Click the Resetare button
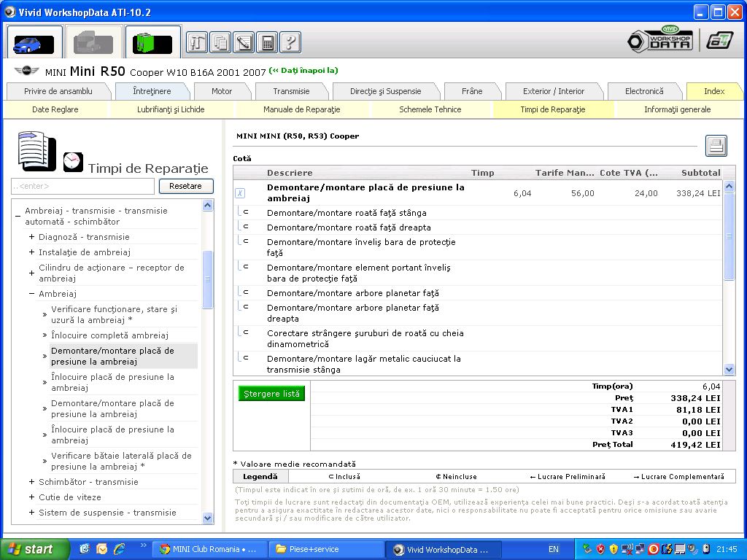Screen dimensions: 747x560 click(x=185, y=186)
